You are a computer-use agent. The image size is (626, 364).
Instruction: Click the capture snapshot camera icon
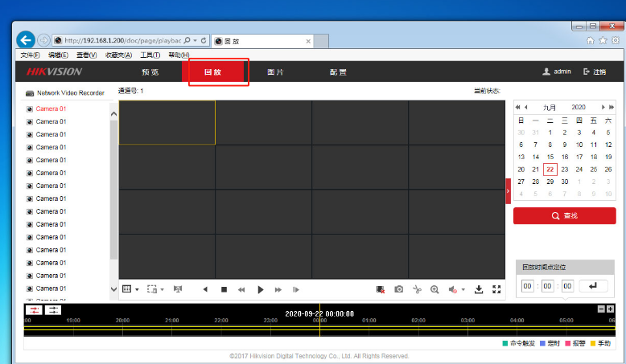[398, 289]
